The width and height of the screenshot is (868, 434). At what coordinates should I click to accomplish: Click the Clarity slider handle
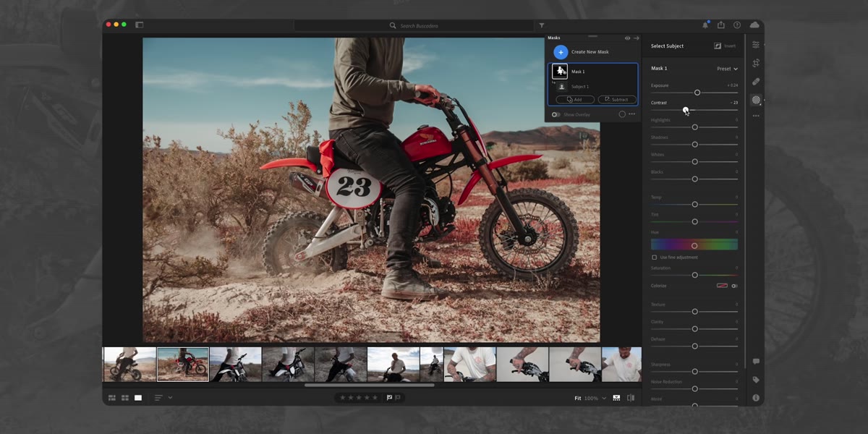click(x=694, y=329)
